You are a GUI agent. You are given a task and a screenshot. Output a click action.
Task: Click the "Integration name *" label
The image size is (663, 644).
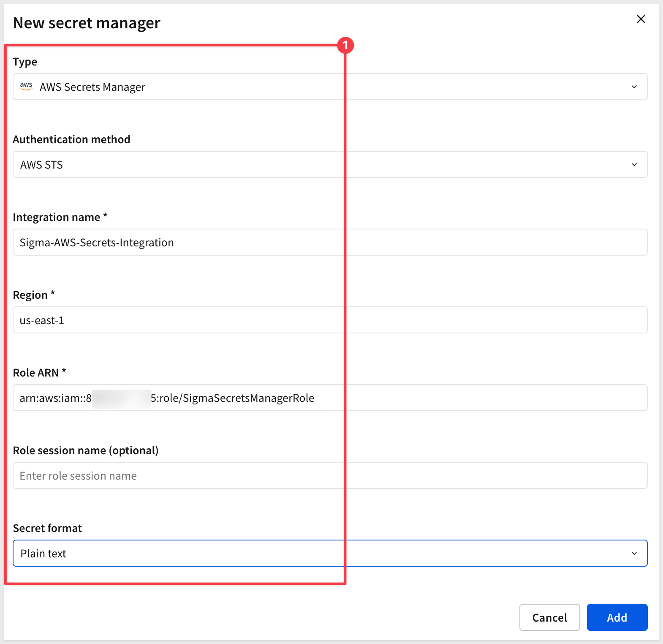(x=60, y=217)
